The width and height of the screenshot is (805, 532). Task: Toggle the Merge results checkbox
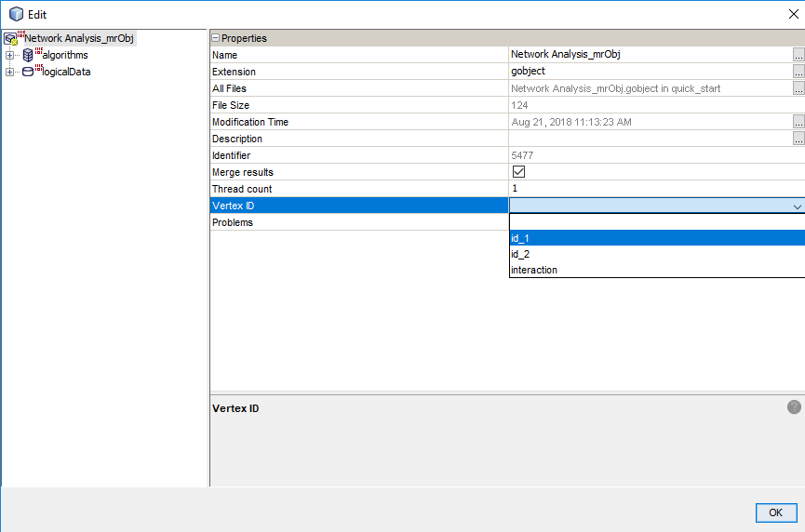tap(518, 172)
